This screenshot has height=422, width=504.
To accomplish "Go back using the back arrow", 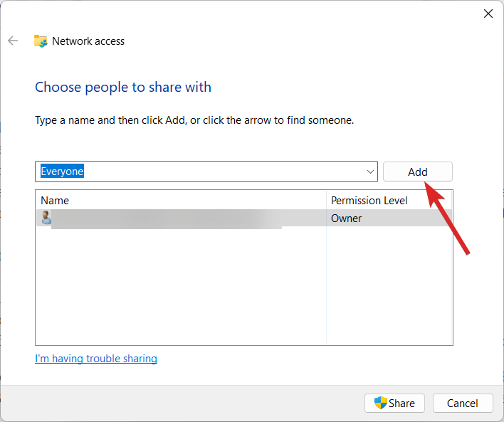I will 13,41.
